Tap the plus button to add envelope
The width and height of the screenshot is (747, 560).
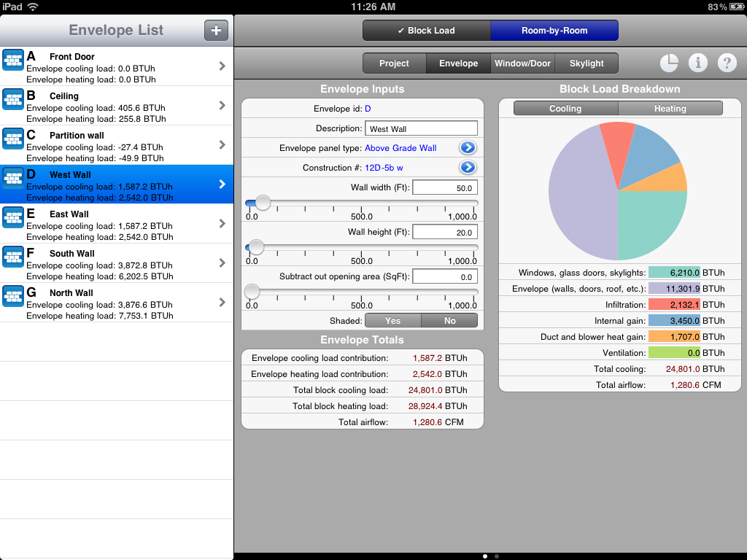pyautogui.click(x=216, y=31)
